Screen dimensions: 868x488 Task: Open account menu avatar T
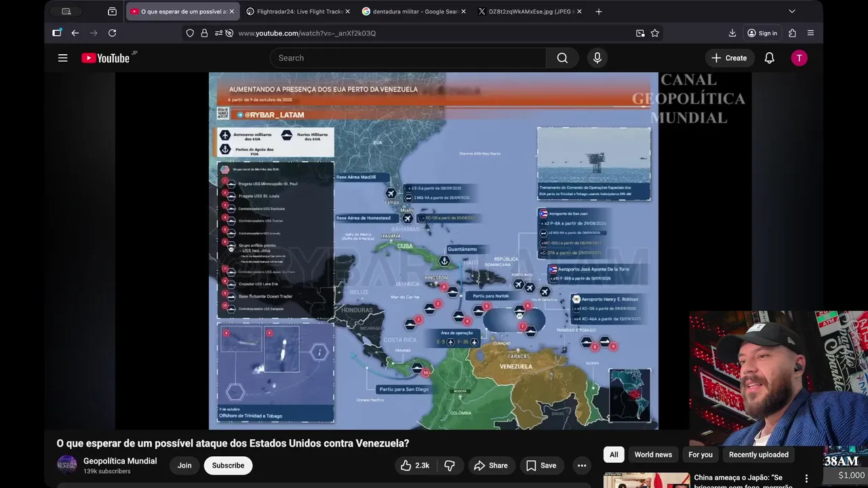(x=799, y=58)
